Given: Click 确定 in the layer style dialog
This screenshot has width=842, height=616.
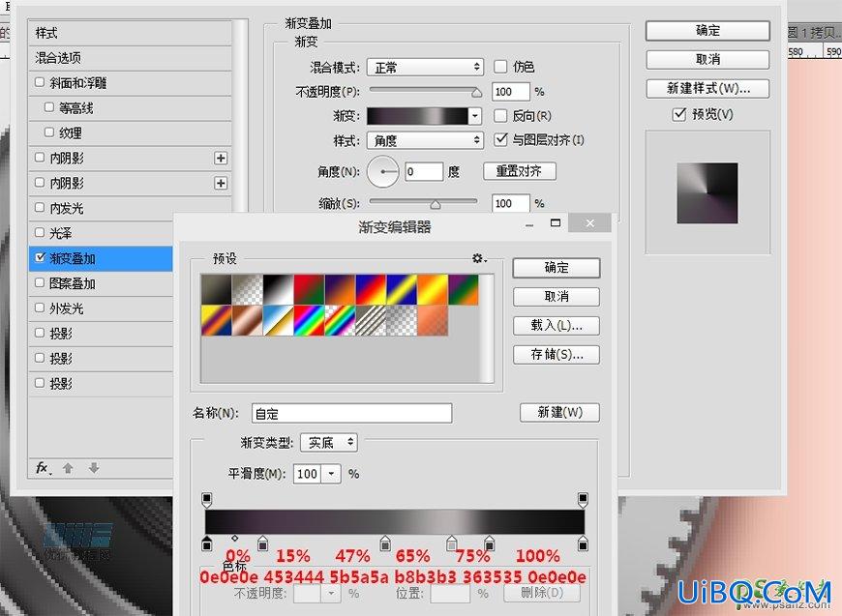Looking at the screenshot, I should coord(707,31).
